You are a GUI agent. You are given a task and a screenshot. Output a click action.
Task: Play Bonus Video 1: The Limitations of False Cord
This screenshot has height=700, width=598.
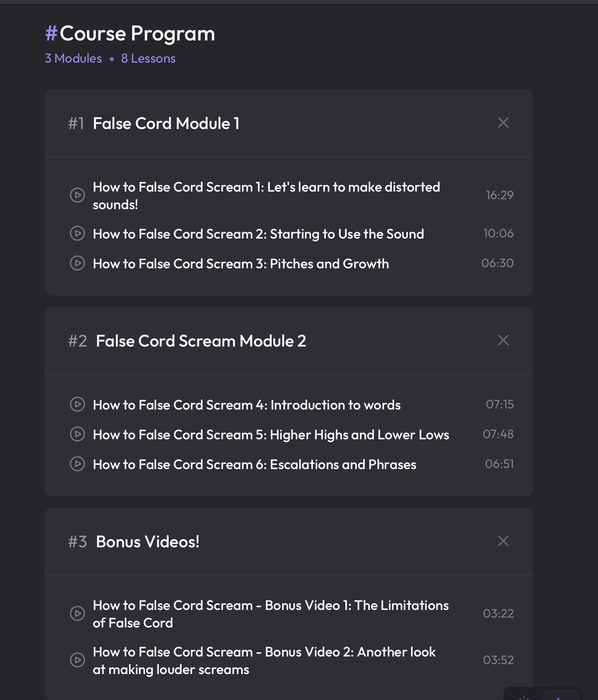(x=77, y=614)
